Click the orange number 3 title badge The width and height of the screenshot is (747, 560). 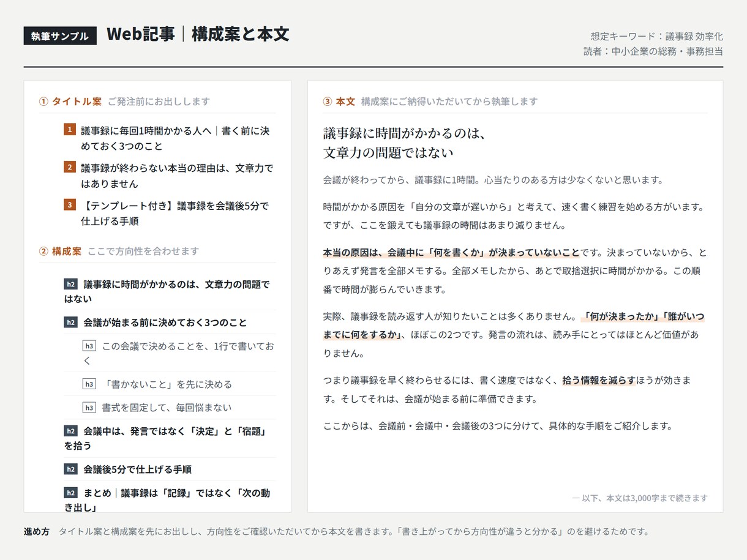click(70, 204)
